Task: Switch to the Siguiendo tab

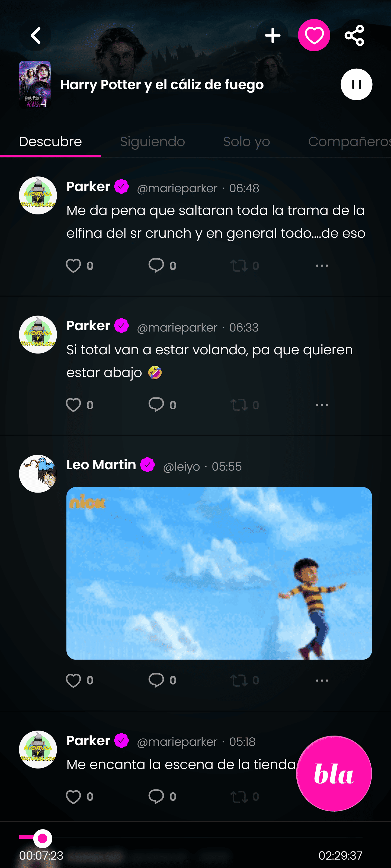Action: pos(152,142)
